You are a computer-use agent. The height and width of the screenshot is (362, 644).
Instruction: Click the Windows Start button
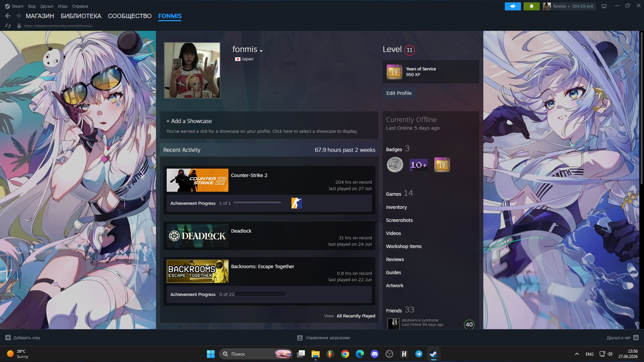point(211,354)
